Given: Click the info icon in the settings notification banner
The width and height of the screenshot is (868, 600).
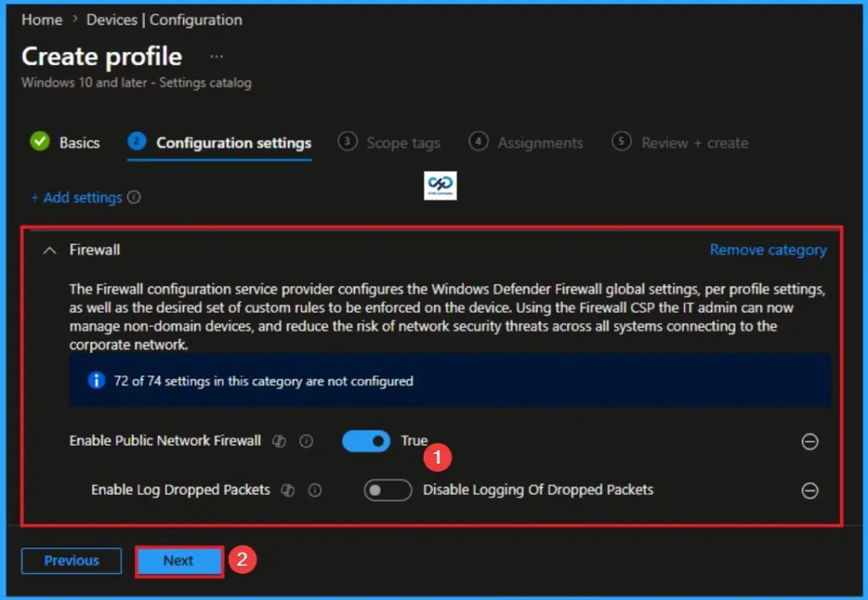Looking at the screenshot, I should [96, 381].
